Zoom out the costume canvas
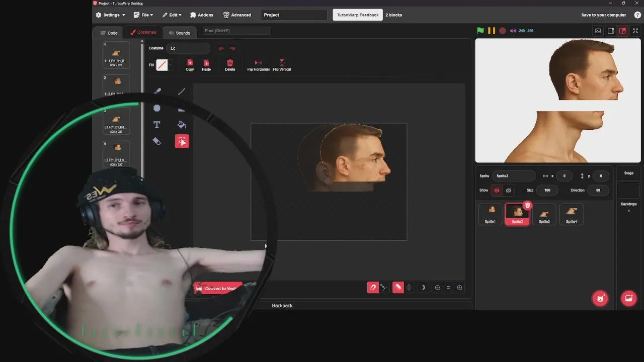Screen dimensions: 644x362 pyautogui.click(x=437, y=288)
